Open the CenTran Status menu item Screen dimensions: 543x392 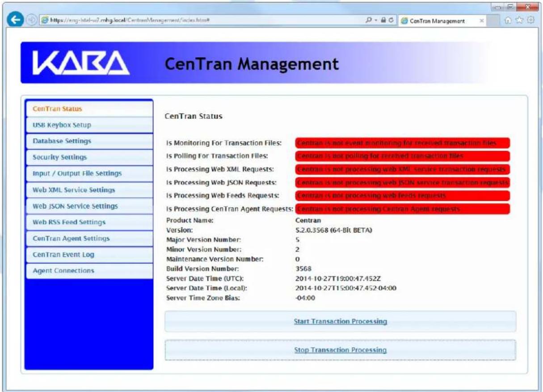[x=89, y=109]
